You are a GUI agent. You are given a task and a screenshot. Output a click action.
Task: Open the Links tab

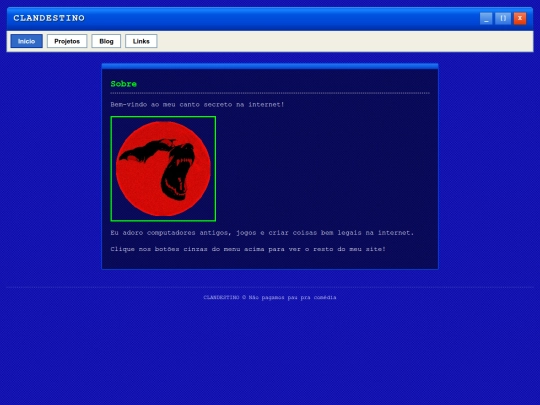point(141,41)
